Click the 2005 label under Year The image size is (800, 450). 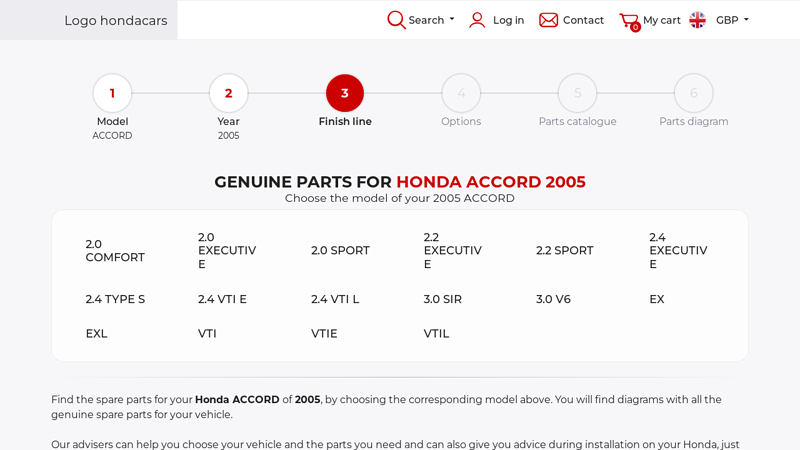click(x=229, y=136)
